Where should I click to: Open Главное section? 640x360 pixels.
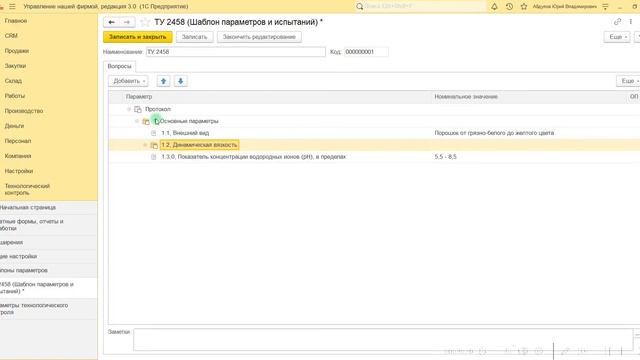pyautogui.click(x=16, y=21)
